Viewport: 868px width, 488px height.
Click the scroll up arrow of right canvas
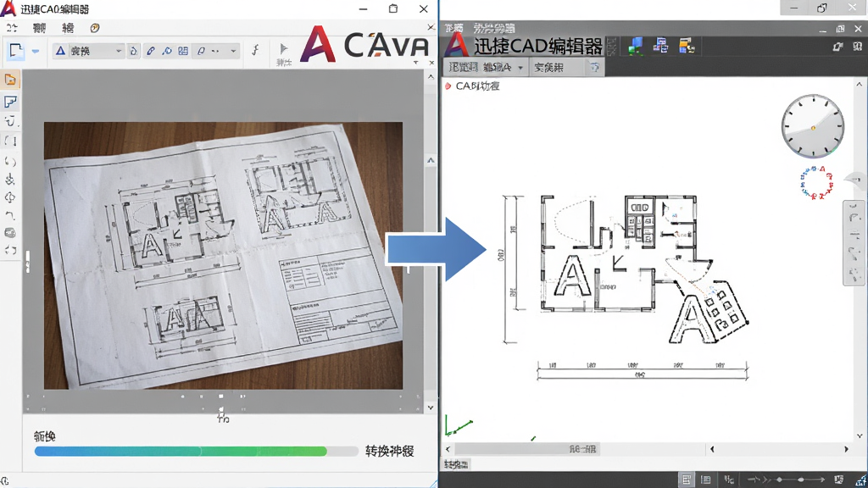pyautogui.click(x=860, y=85)
